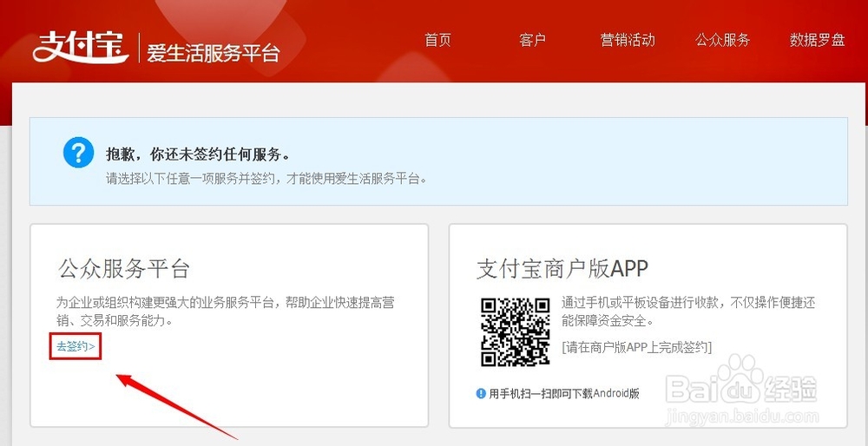Click the description 为企业或组织构建更强大的业务服务平台
The height and width of the screenshot is (446, 868).
pos(166,303)
